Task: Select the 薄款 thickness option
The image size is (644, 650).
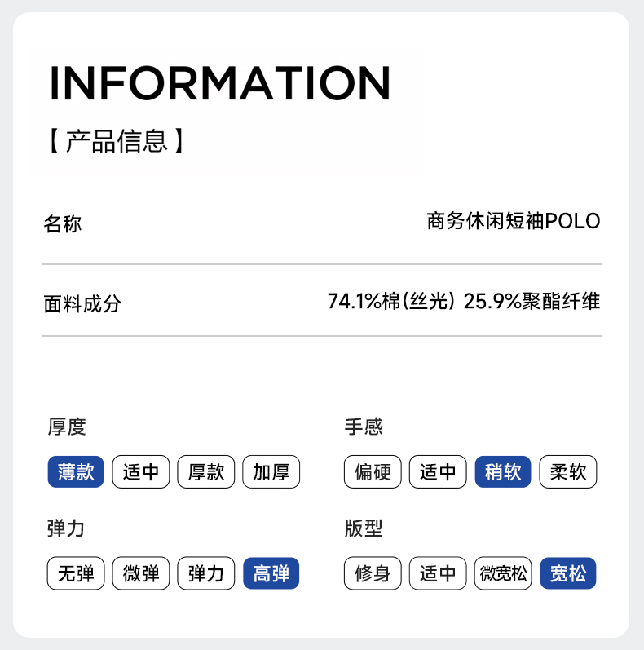Action: [76, 472]
